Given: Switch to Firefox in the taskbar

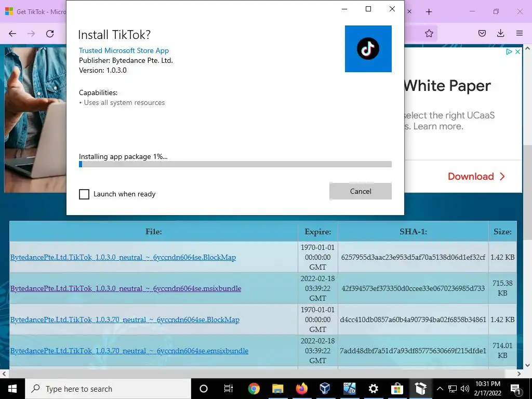Looking at the screenshot, I should click(301, 389).
